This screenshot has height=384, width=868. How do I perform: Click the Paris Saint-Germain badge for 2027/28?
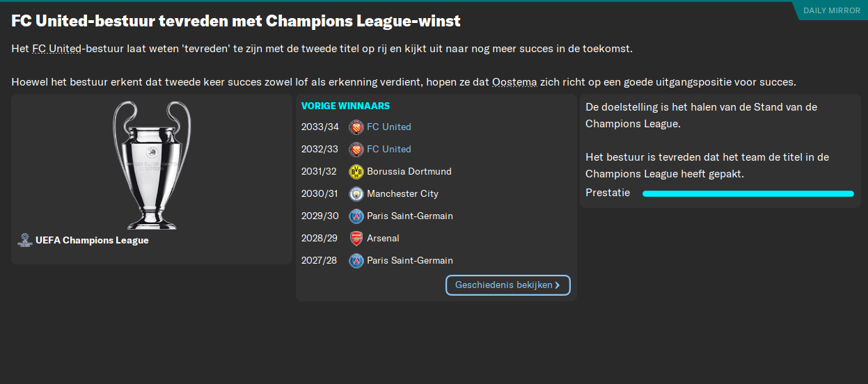(356, 261)
